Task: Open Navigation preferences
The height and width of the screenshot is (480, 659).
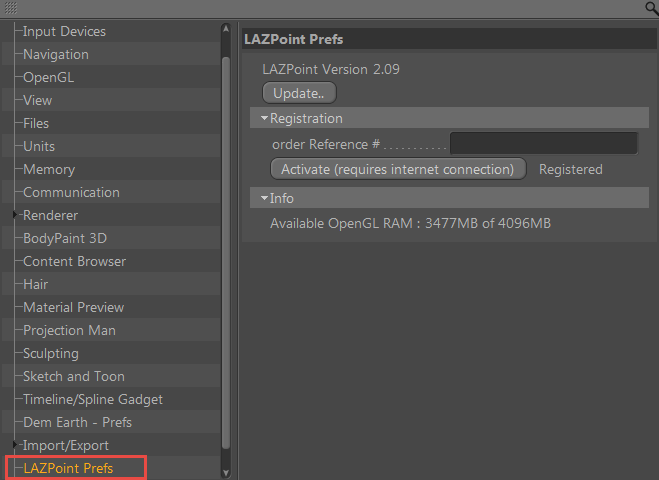Action: point(56,55)
